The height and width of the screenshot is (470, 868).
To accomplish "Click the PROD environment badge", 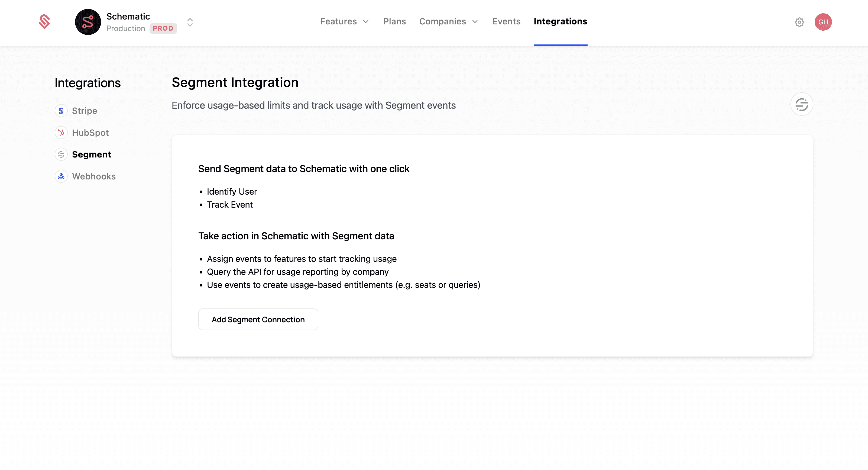I will point(163,28).
